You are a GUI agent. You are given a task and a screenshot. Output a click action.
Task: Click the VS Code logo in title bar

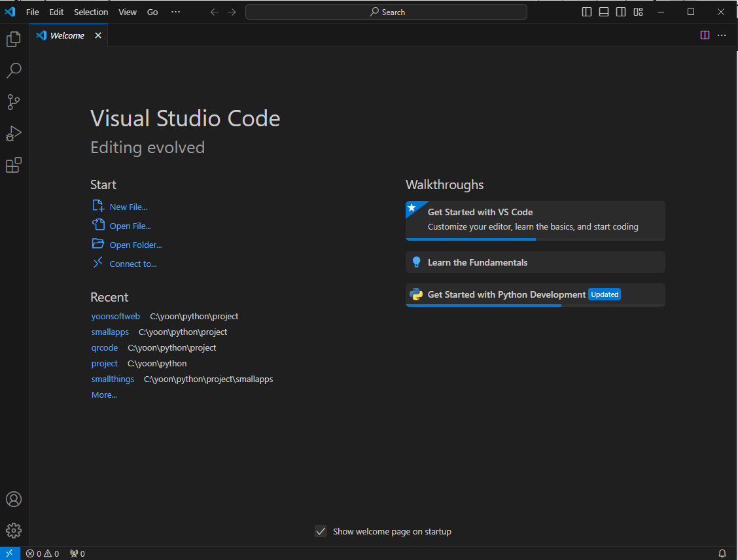pyautogui.click(x=10, y=12)
